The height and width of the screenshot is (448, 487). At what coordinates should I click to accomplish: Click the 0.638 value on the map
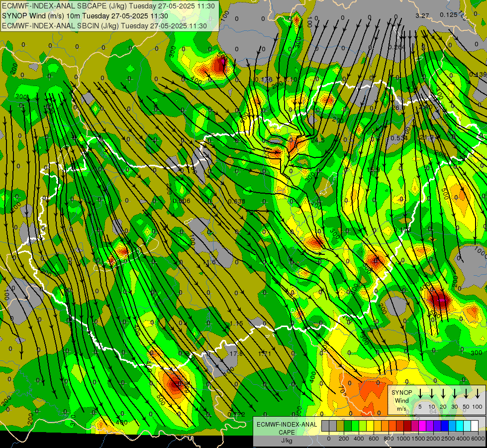tap(237, 201)
